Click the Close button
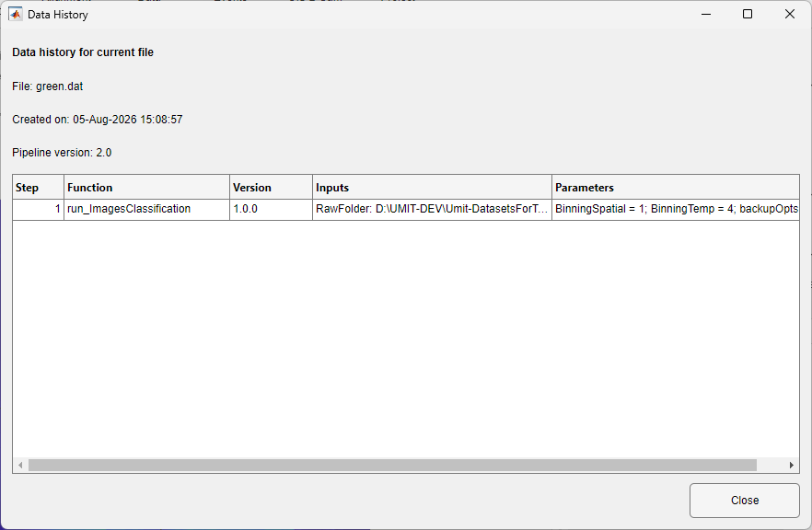Image resolution: width=812 pixels, height=530 pixels. (x=744, y=501)
